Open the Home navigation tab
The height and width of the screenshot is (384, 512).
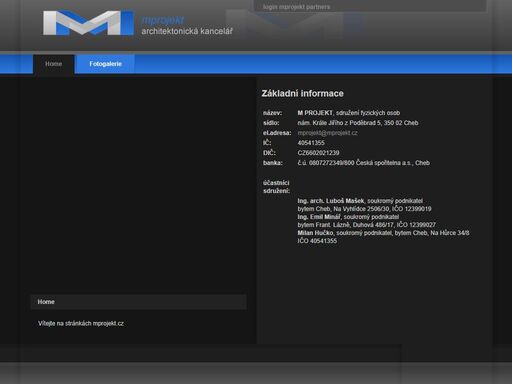54,64
